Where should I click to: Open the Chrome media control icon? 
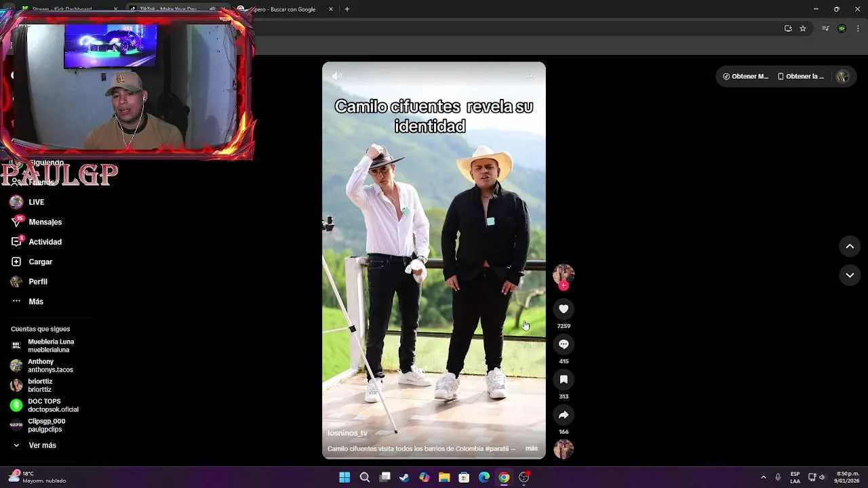[x=825, y=28]
